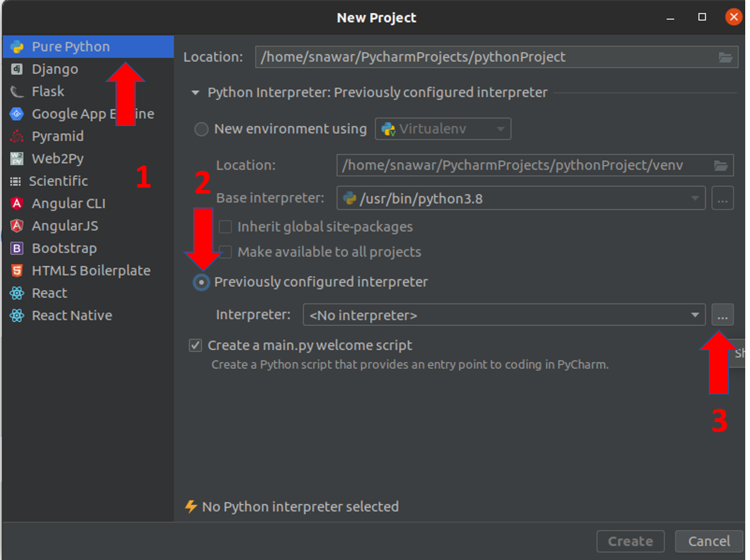Click the red Pyramid icon

point(17,136)
